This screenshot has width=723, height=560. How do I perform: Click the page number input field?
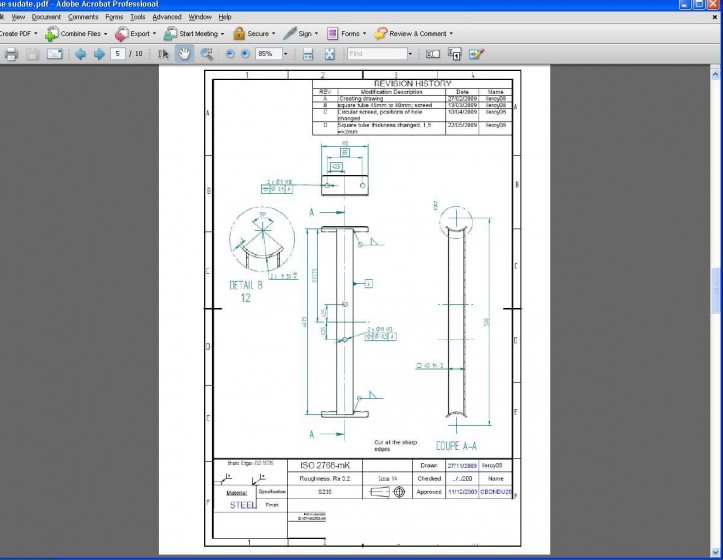click(x=119, y=54)
